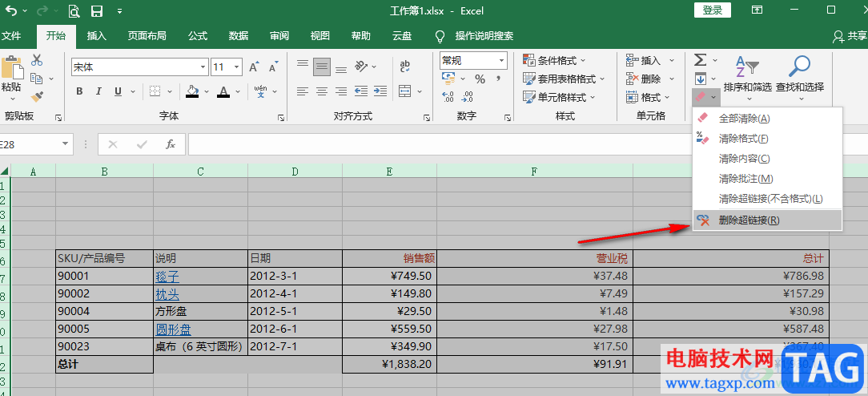Screen dimensions: 868x396
Task: Click the 登录 sign-in button
Action: tap(713, 10)
